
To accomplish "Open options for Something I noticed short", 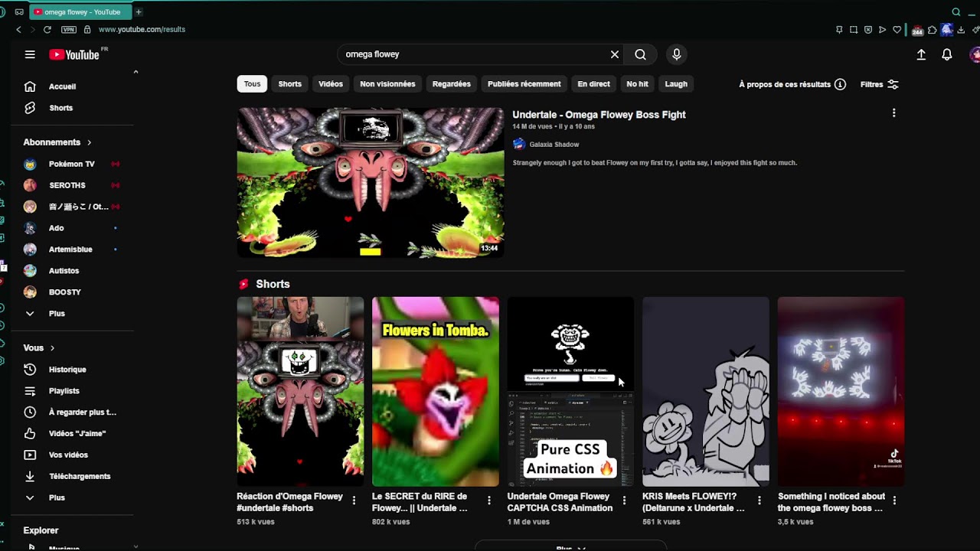I will 894,500.
